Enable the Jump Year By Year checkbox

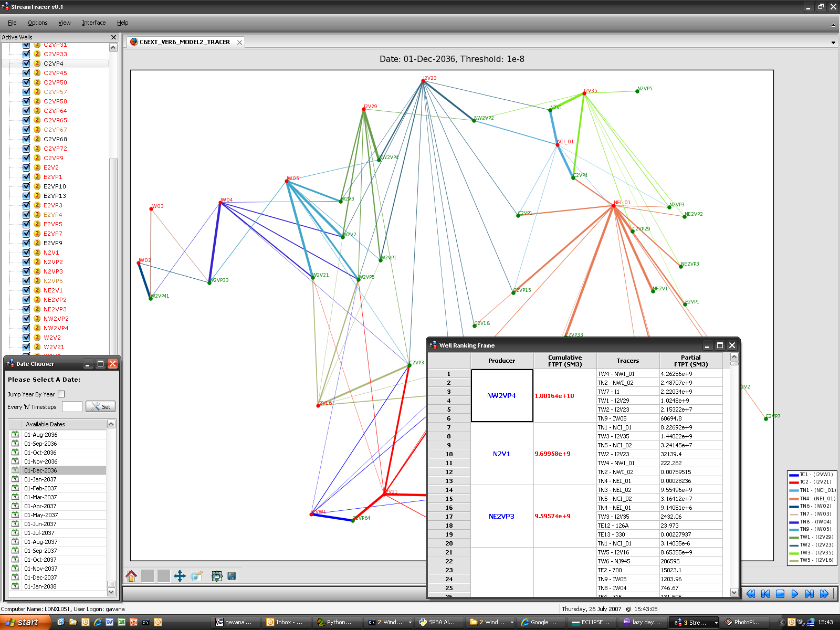(61, 394)
